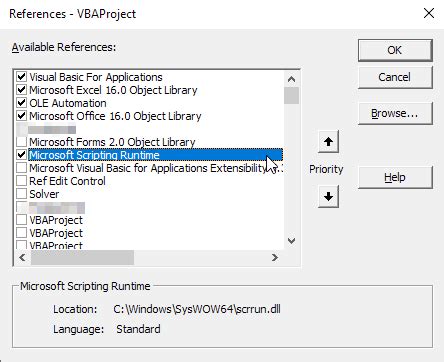Viewport: 444px width, 362px height.
Task: Close the References dialog with X
Action: pyautogui.click(x=429, y=14)
